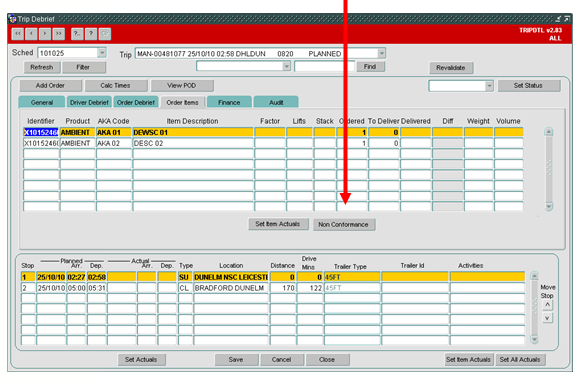583x381 pixels.
Task: Select the 'DUNELM NSC LEICESTE' location cell
Action: pos(231,277)
